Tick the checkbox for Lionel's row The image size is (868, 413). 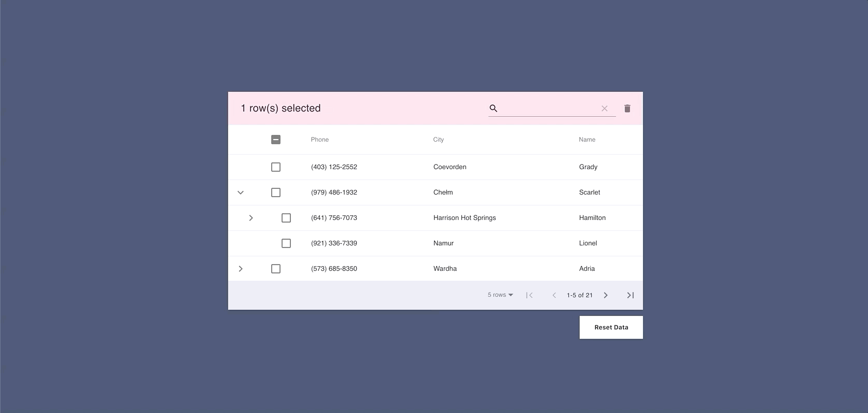coord(286,243)
